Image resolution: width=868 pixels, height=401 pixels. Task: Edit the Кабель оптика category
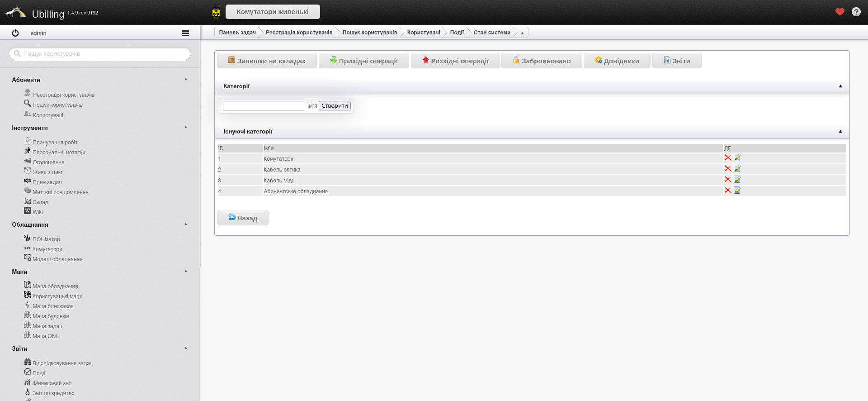(737, 169)
